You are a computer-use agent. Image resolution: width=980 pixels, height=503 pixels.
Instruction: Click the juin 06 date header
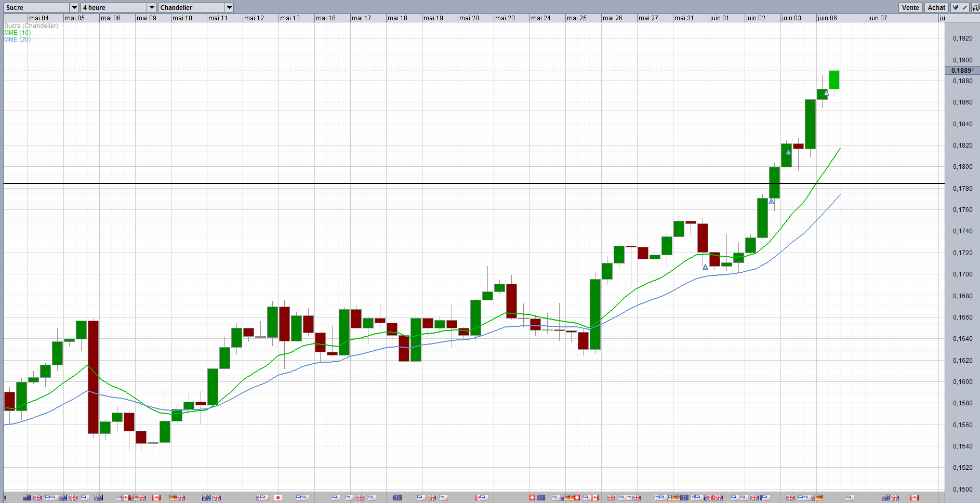(x=827, y=18)
